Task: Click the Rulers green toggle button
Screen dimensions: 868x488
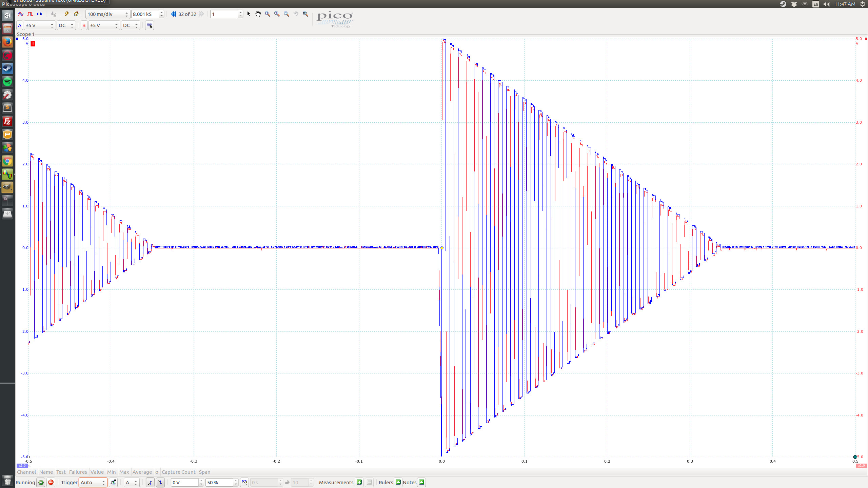Action: click(x=398, y=482)
